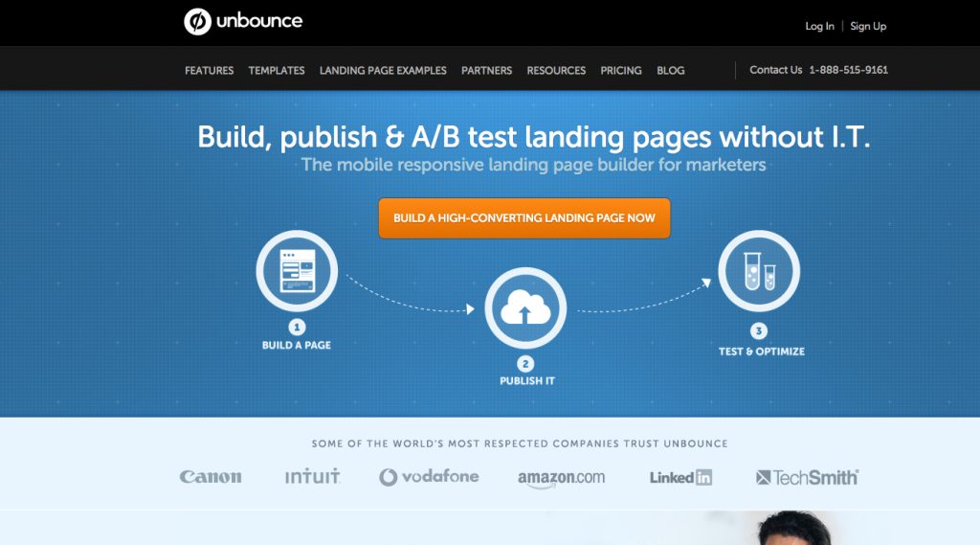View the Pricing page

(x=621, y=71)
